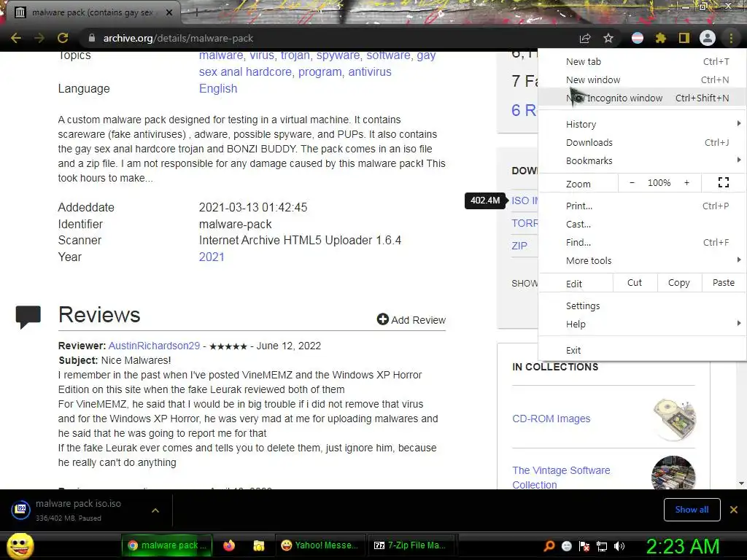Open Settings from the Chrome menu

pos(642,306)
